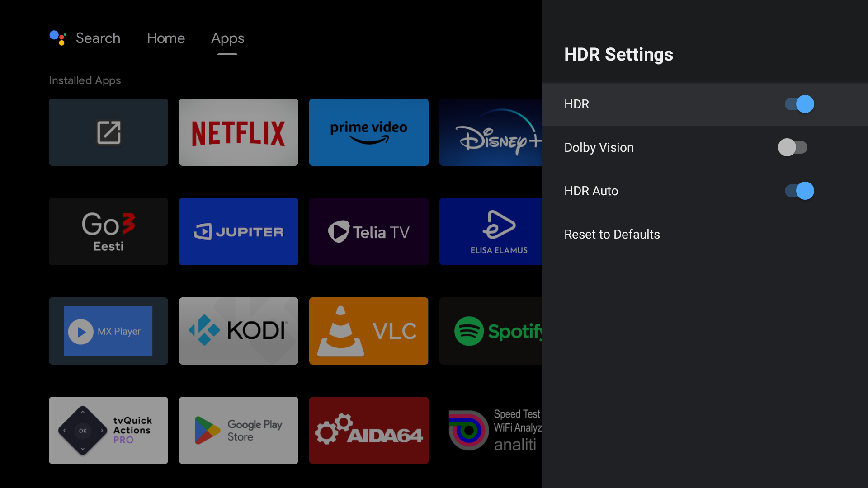Image resolution: width=868 pixels, height=488 pixels.
Task: Open the external link shortcut tile
Action: coord(108,132)
